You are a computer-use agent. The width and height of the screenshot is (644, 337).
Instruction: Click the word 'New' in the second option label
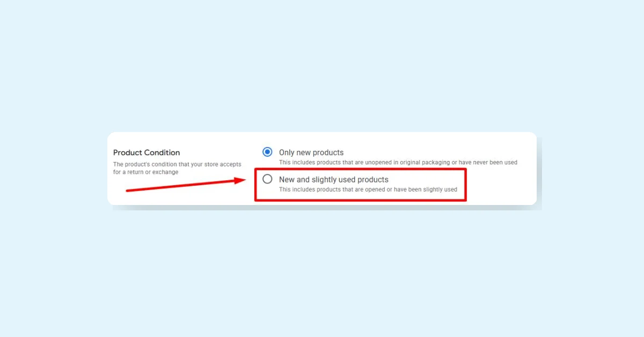tap(287, 180)
